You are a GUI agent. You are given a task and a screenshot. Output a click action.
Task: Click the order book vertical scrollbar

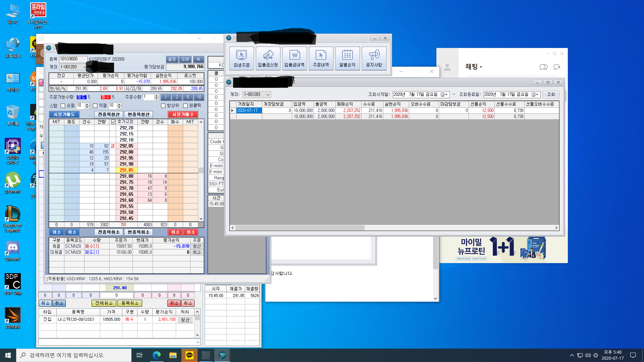coord(201,170)
